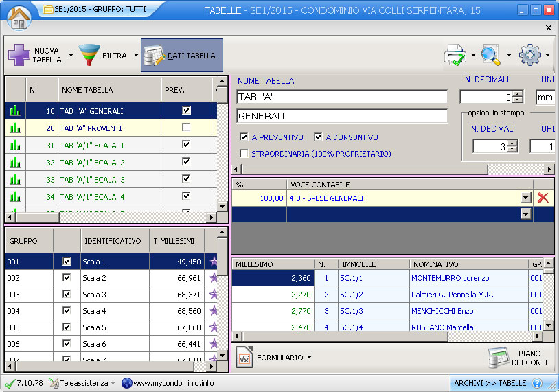This screenshot has height=392, width=559.
Task: Click the Nuova Tabella plus icon
Action: [19, 55]
